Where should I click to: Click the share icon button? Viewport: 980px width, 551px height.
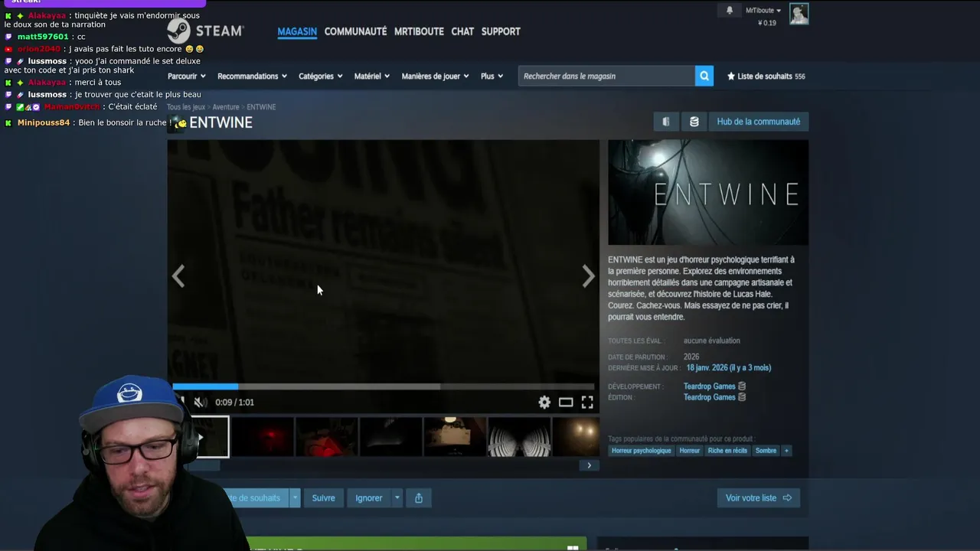[x=419, y=498]
